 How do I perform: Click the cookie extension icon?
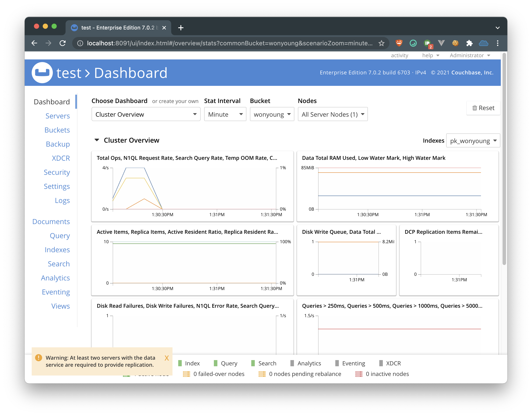(455, 43)
